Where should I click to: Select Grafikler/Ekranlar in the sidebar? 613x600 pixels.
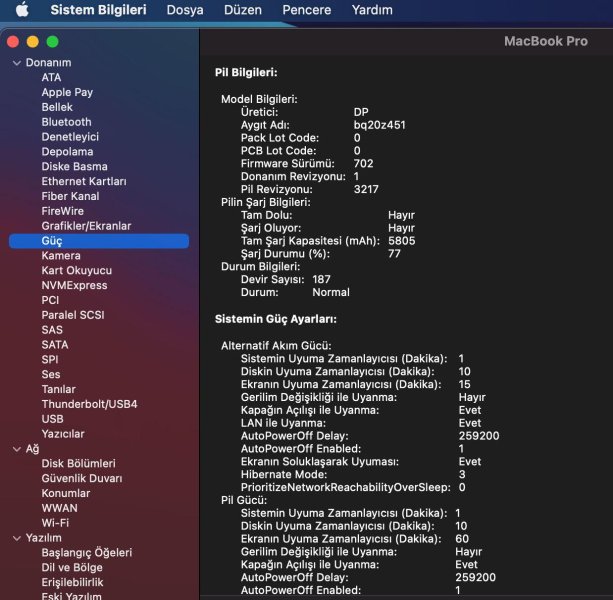[x=86, y=226]
